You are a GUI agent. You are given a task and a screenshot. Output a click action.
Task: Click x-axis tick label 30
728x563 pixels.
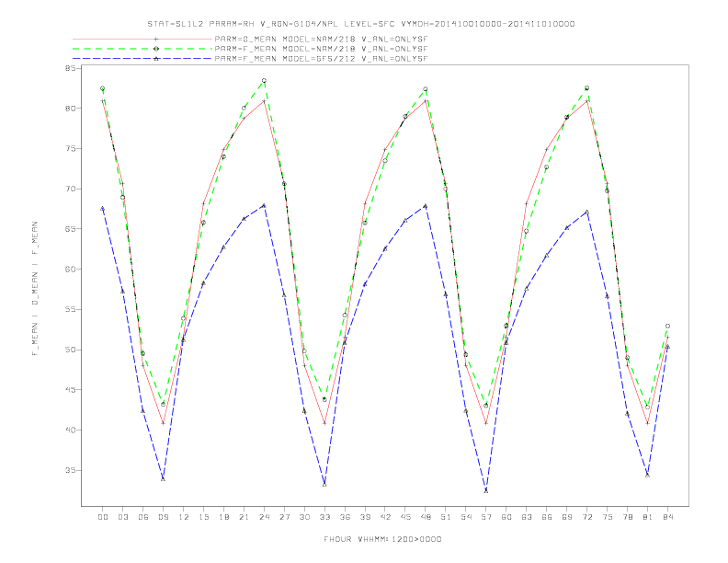coord(304,517)
